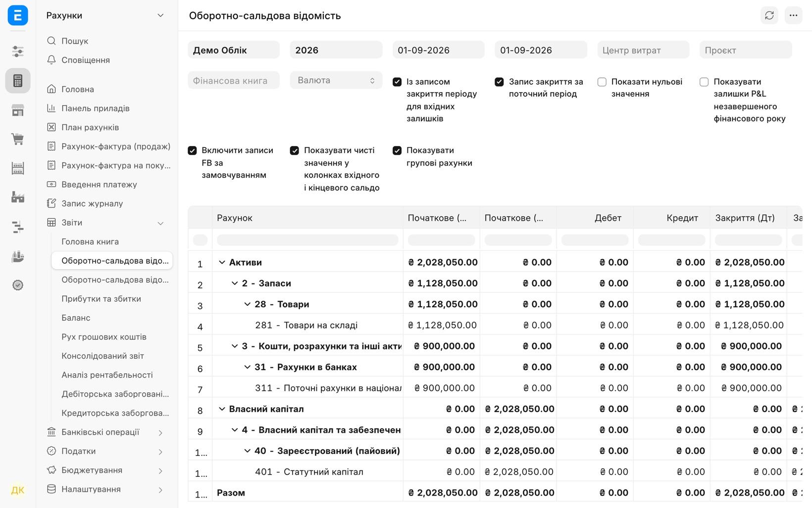812x508 pixels.
Task: Collapse the Активи tree row
Action: click(x=222, y=262)
